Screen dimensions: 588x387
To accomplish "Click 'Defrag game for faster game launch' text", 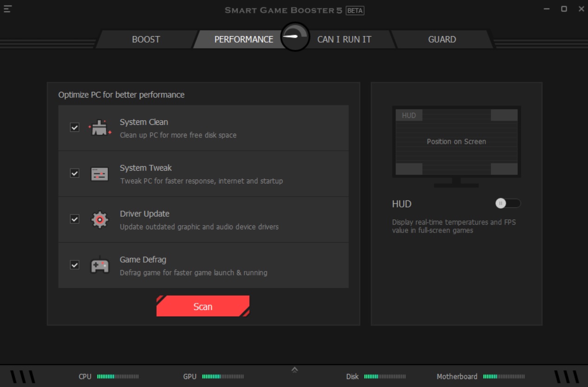I will (x=194, y=272).
